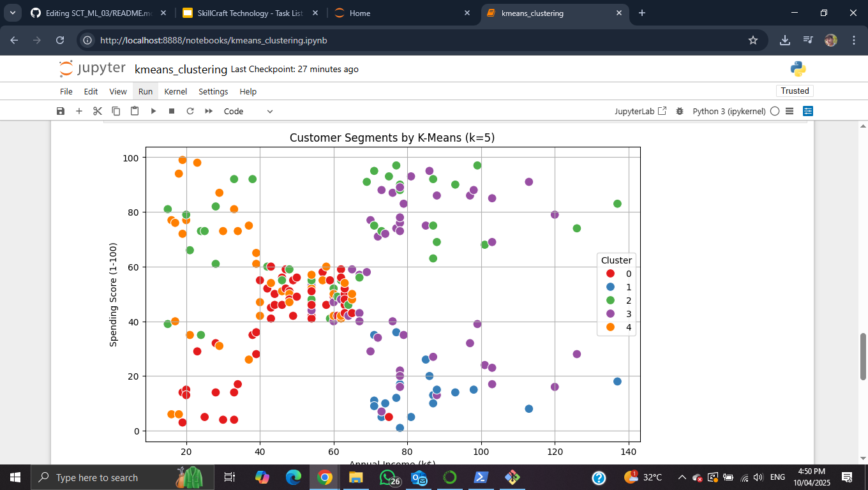Click the green Cluster 2 legend swatch
The height and width of the screenshot is (490, 868).
click(x=610, y=301)
